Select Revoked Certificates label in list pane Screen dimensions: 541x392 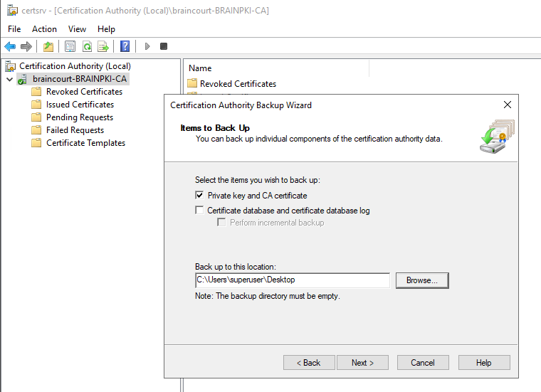[238, 84]
